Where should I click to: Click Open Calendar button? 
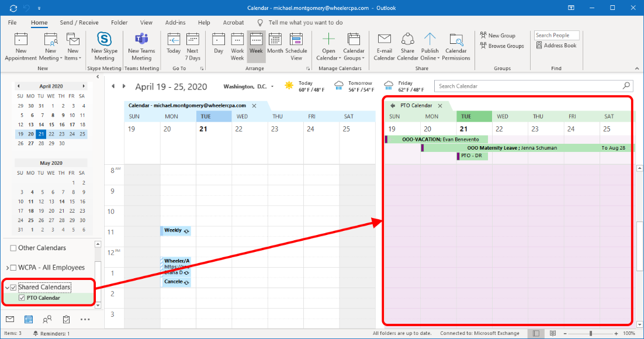(x=328, y=47)
